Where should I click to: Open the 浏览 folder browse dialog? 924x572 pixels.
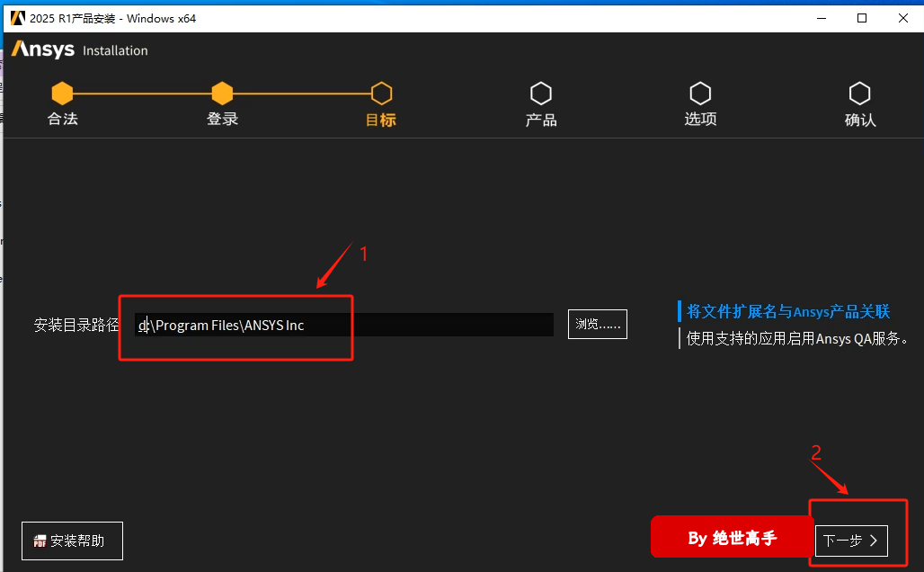[x=597, y=325]
